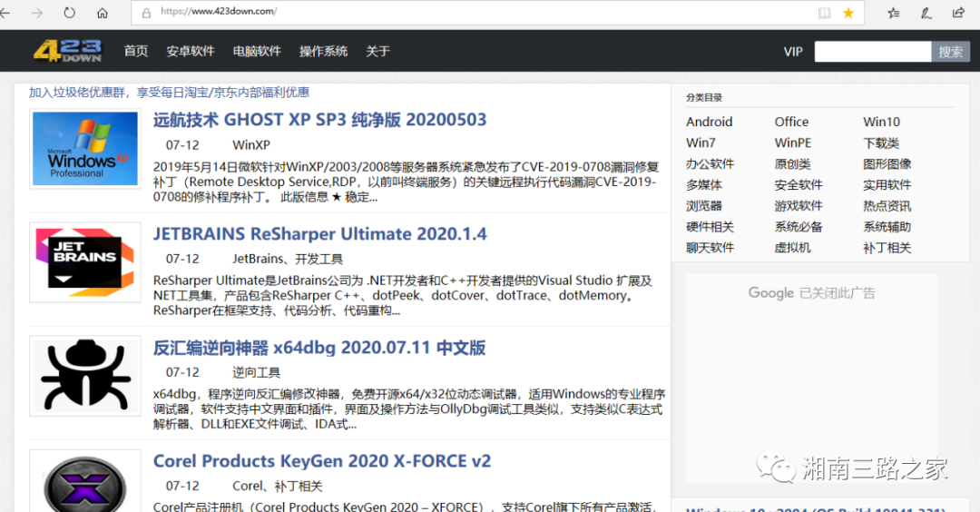This screenshot has height=512, width=980.
Task: Open the 图形图像 category
Action: coord(887,163)
